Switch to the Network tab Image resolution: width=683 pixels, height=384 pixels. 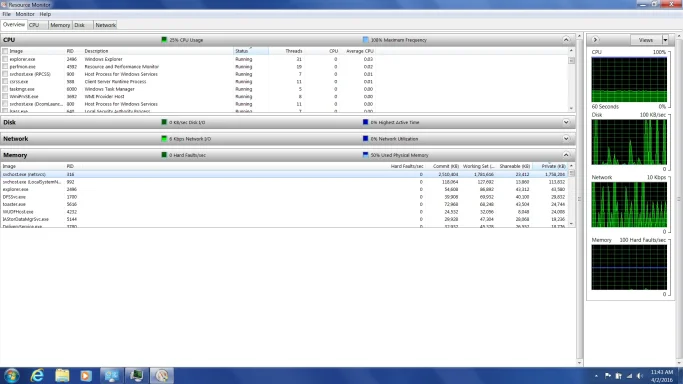(x=105, y=25)
